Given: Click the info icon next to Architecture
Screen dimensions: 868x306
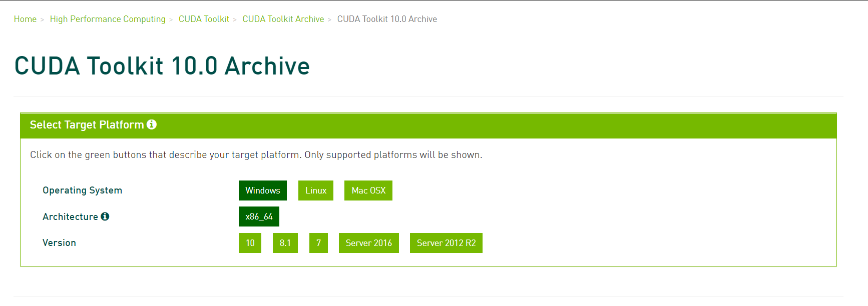Looking at the screenshot, I should coord(105,216).
